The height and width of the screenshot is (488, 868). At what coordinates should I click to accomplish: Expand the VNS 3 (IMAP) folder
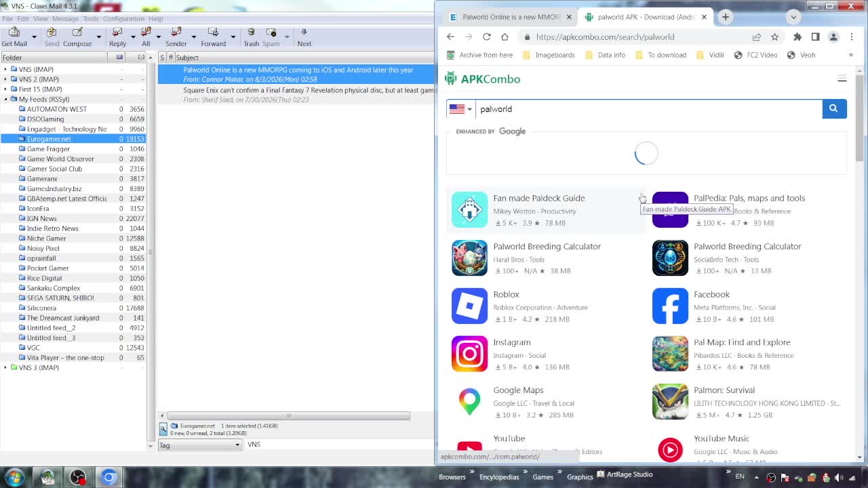tap(5, 367)
